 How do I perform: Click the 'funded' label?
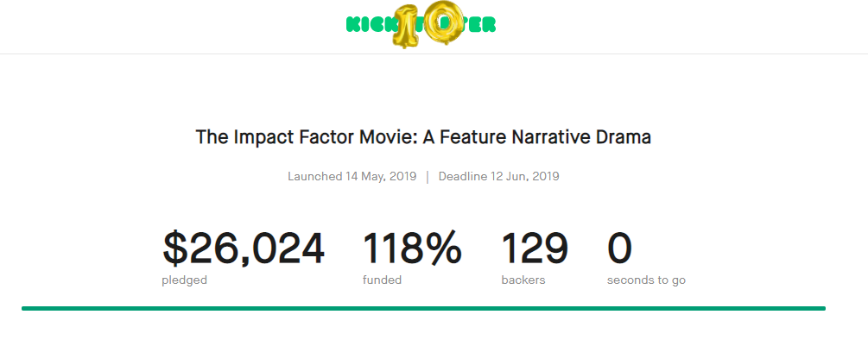click(x=382, y=280)
